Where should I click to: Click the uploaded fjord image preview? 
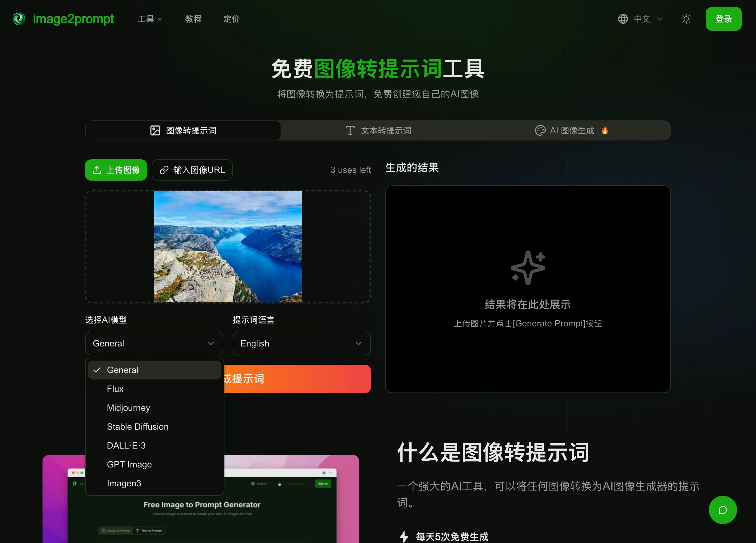pos(228,246)
